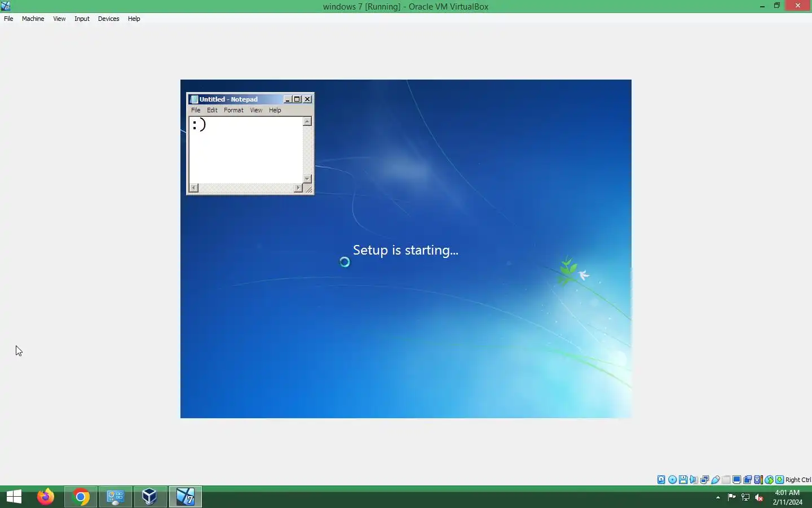
Task: Open the VirtualBox View menu
Action: (x=59, y=19)
